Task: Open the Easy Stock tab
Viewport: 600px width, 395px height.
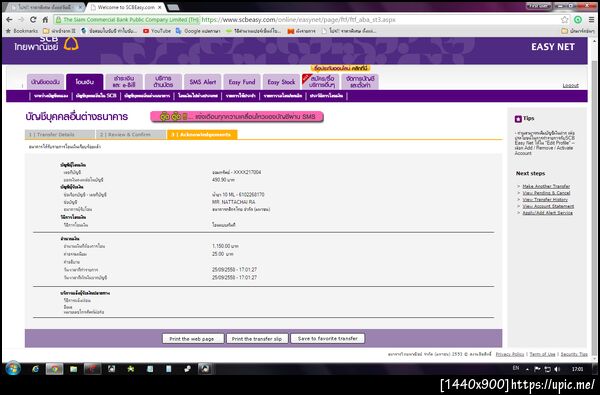Action: [x=281, y=82]
